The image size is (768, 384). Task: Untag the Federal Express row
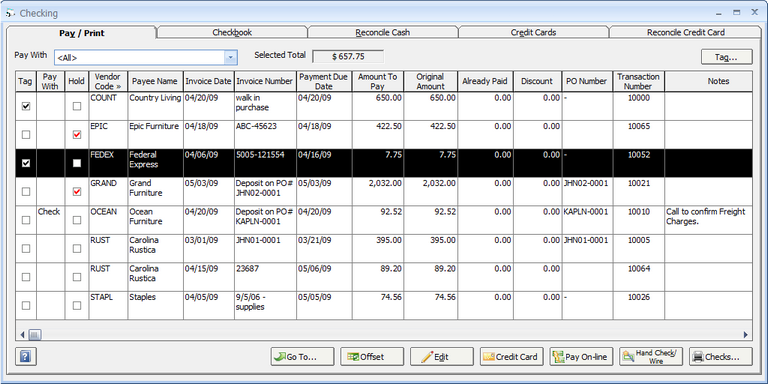pos(26,163)
